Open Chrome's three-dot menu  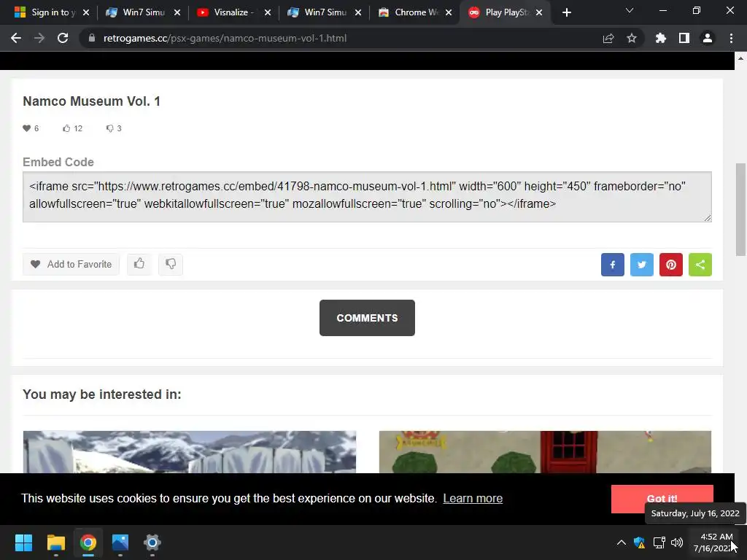[731, 38]
